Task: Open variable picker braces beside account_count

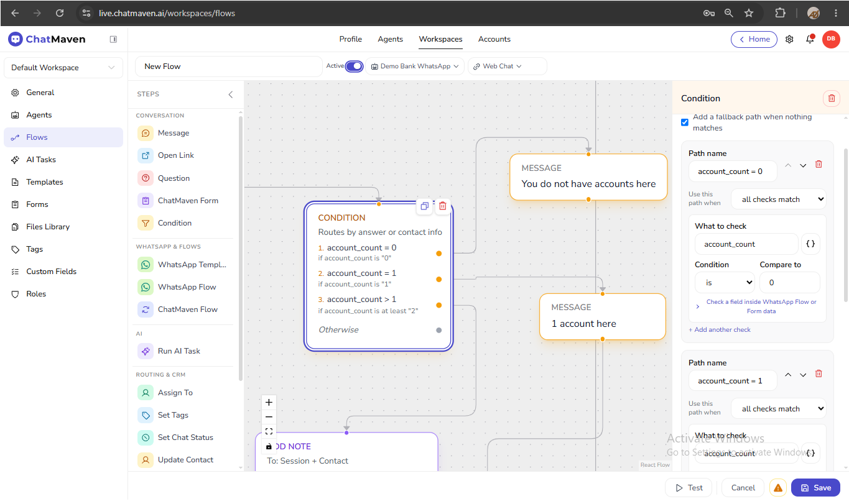Action: pos(810,244)
